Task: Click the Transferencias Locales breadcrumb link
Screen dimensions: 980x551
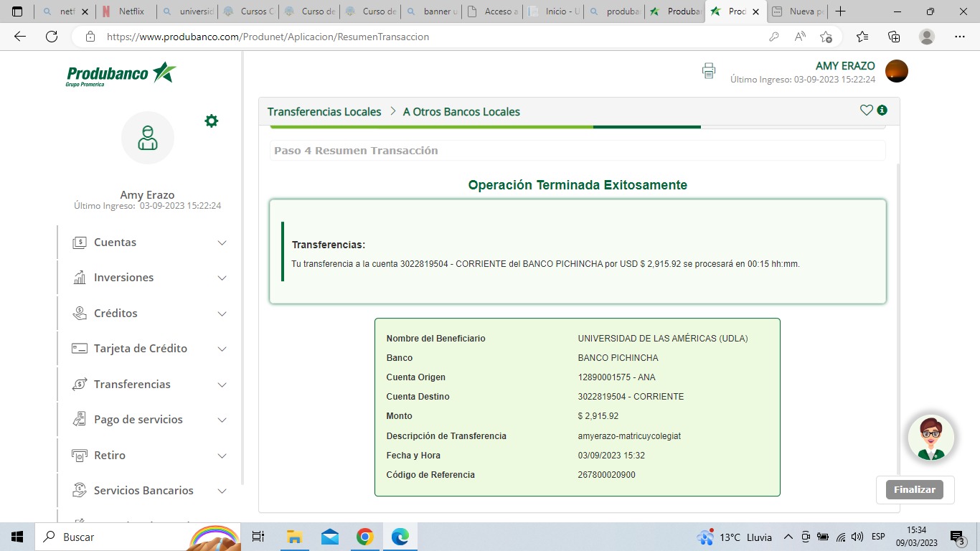Action: pyautogui.click(x=324, y=112)
